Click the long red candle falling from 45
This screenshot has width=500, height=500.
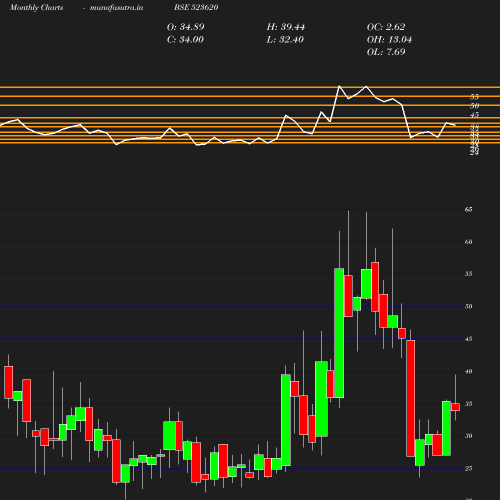pyautogui.click(x=411, y=398)
